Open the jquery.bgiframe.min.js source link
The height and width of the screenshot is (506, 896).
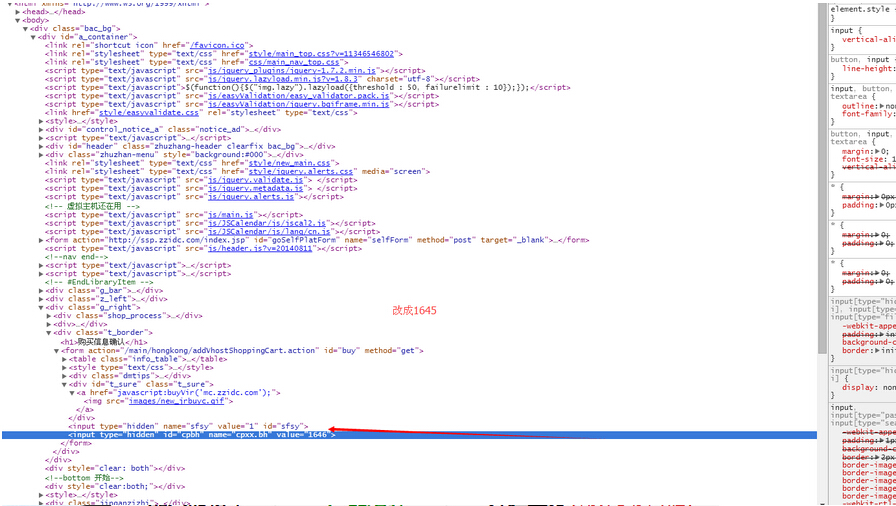[x=300, y=105]
